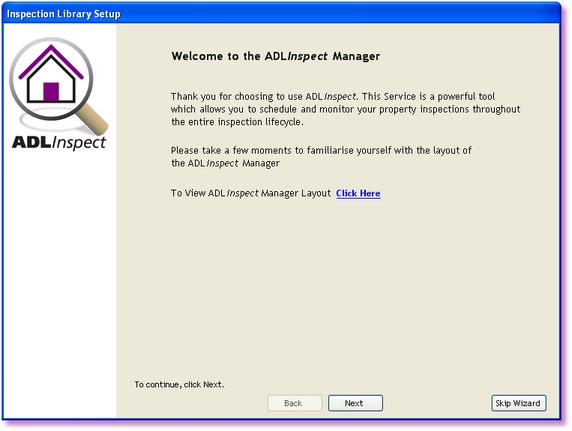Click the 'Thank you for choosing' paragraph
This screenshot has height=431, width=572.
pos(345,109)
